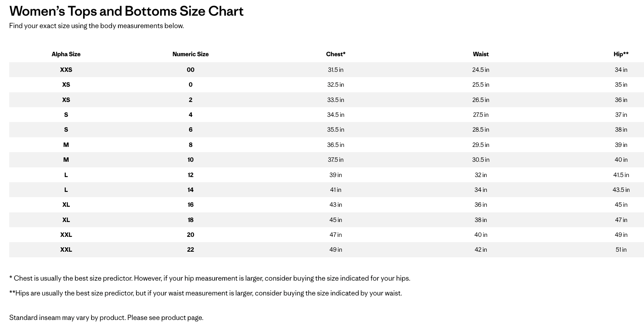Click the Waist column header
644x330 pixels.
tap(480, 54)
